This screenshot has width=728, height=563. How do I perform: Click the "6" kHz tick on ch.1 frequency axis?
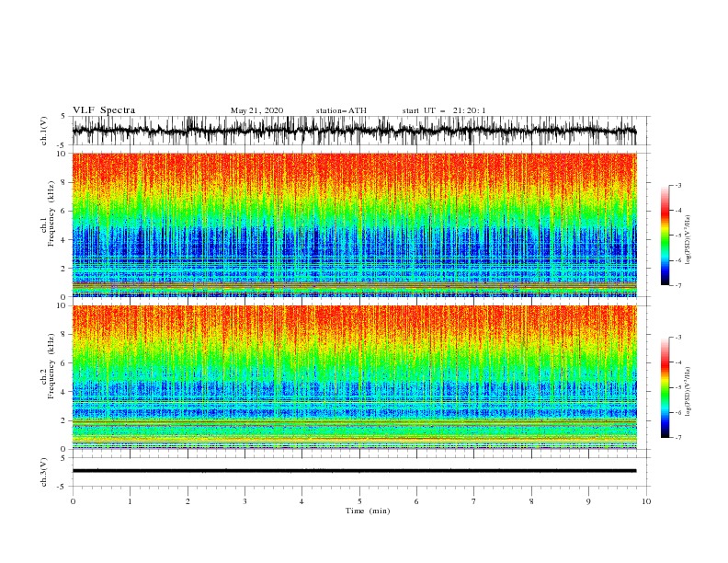click(63, 211)
